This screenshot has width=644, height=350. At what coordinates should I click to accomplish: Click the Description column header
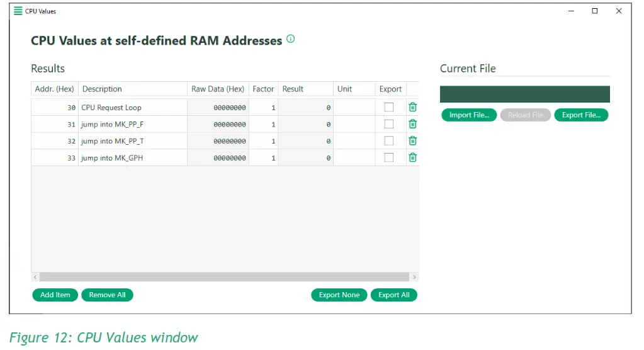(133, 89)
